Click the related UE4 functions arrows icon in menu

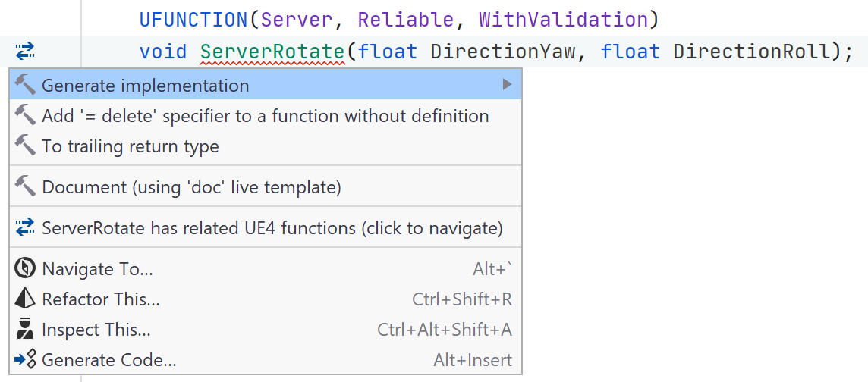[x=25, y=227]
